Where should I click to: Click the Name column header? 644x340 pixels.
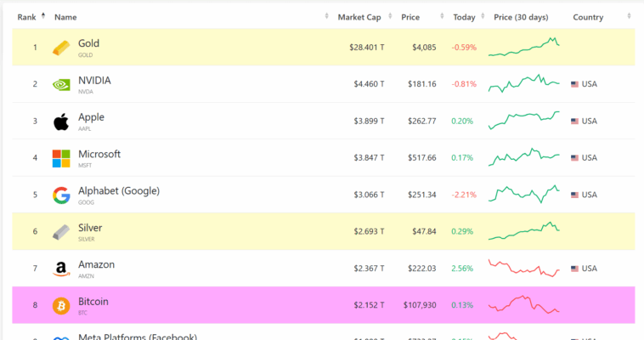pos(65,17)
